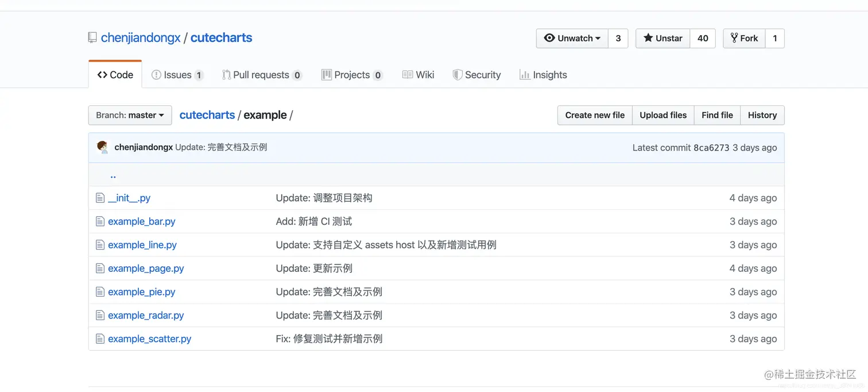Screen dimensions: 868x392
Task: Open the Wiki tab
Action: pyautogui.click(x=418, y=75)
